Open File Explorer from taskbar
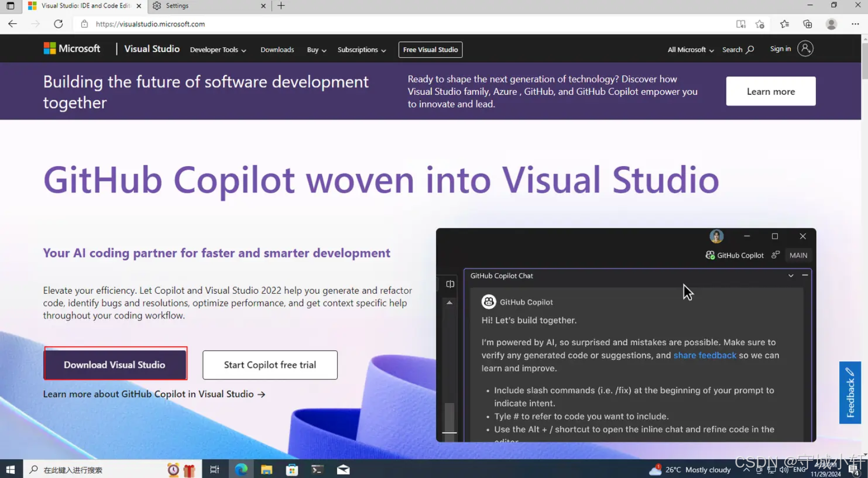Image resolution: width=868 pixels, height=478 pixels. [x=267, y=470]
